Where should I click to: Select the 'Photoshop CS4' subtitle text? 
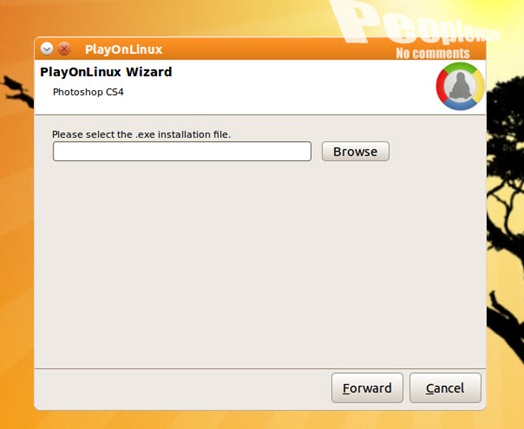[x=88, y=92]
